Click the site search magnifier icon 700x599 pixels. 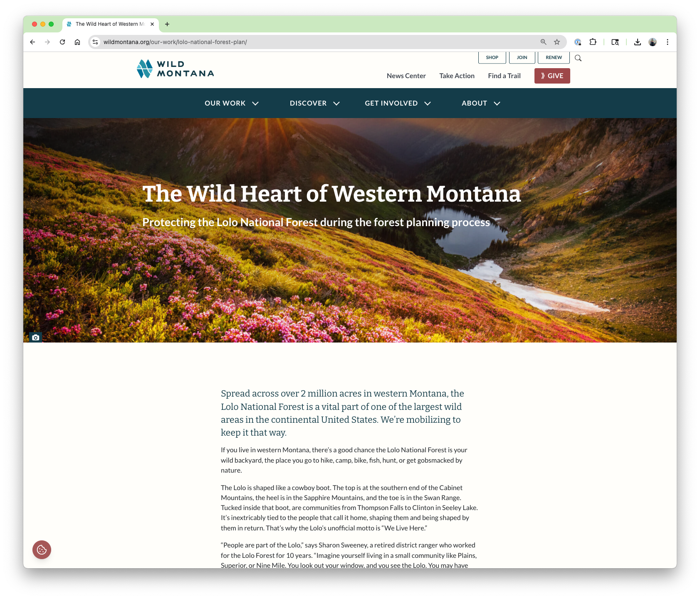point(578,58)
